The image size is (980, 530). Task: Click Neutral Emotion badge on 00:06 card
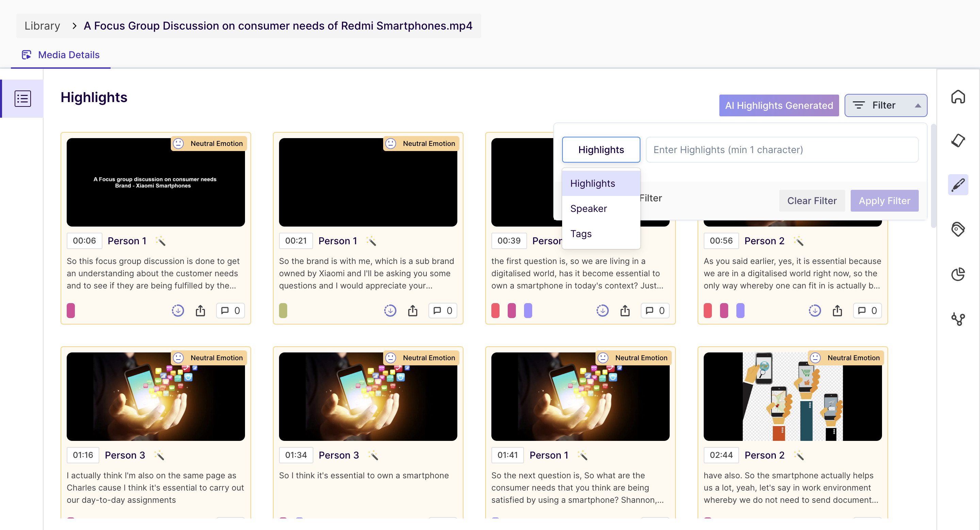pos(209,143)
